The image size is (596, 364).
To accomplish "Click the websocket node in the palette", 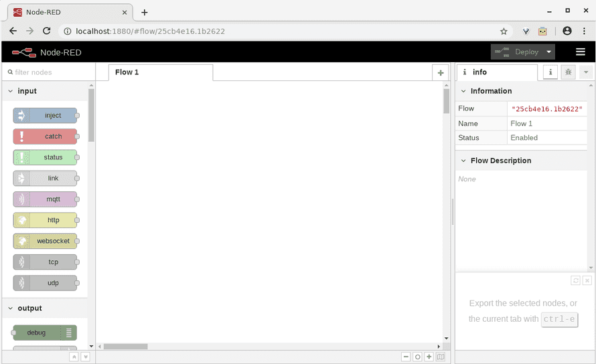I will pyautogui.click(x=45, y=241).
